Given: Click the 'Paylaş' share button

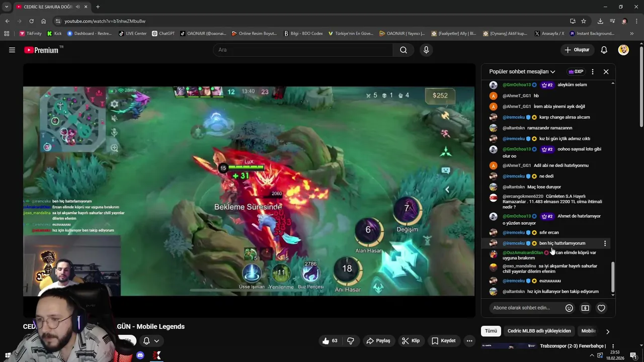Looking at the screenshot, I should point(378,341).
